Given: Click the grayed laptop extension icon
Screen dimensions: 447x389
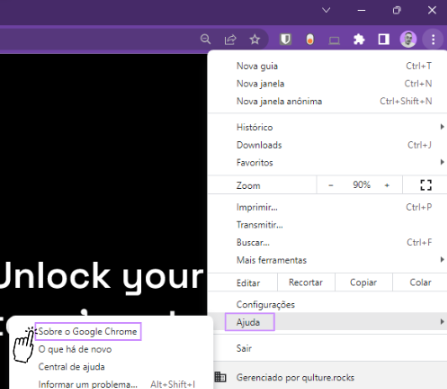Looking at the screenshot, I should 334,41.
